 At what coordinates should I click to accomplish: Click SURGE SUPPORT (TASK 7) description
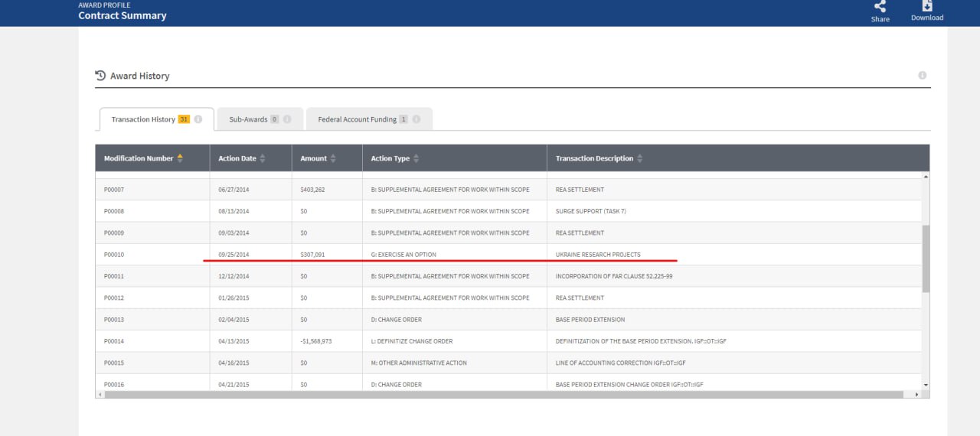point(591,211)
